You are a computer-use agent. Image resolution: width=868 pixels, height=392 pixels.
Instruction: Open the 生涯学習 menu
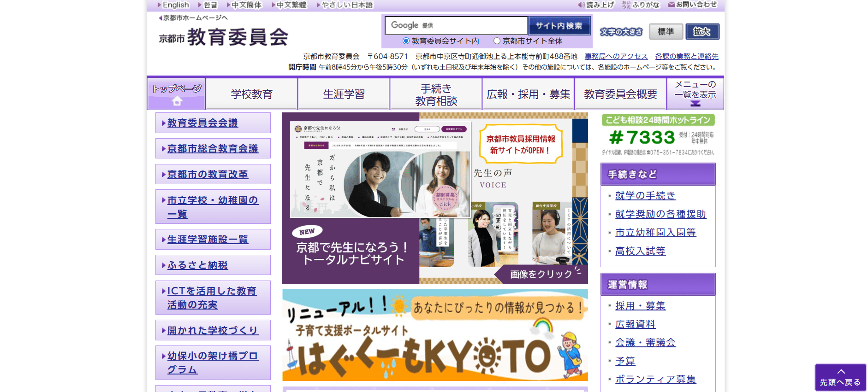point(344,94)
